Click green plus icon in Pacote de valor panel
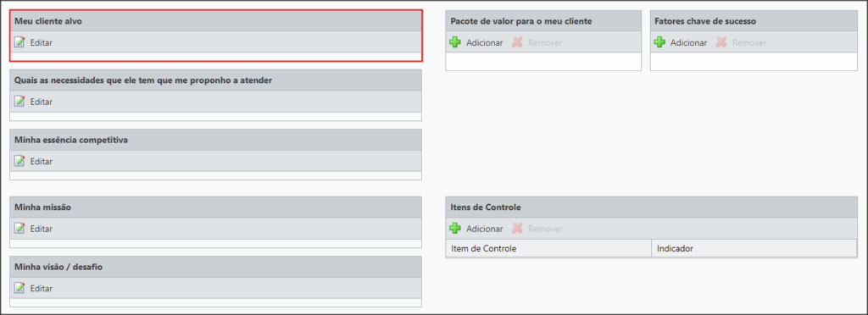 (455, 42)
